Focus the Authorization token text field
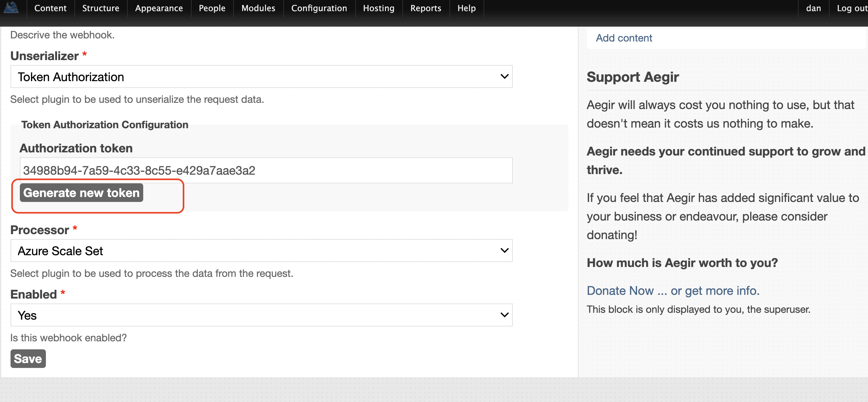 pyautogui.click(x=266, y=170)
